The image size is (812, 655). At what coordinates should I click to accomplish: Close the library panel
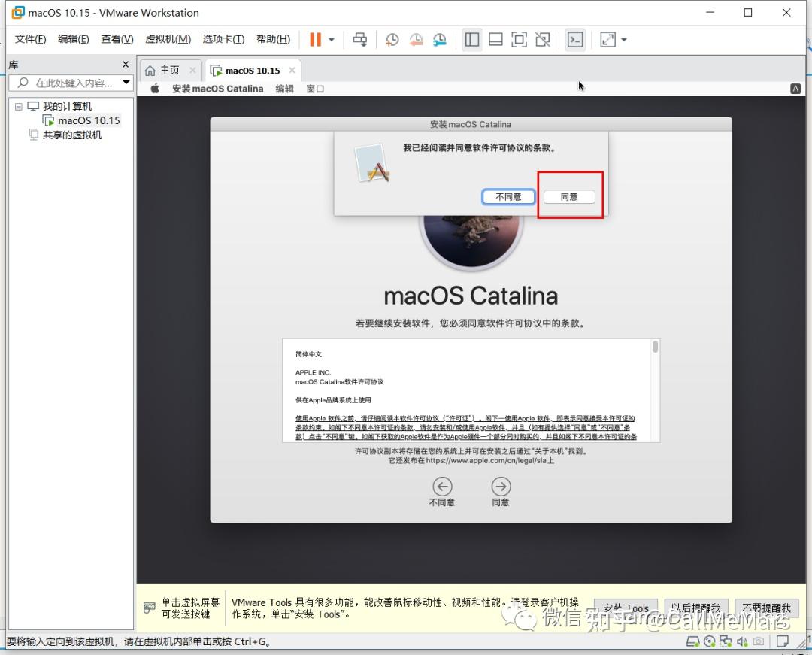pyautogui.click(x=126, y=64)
